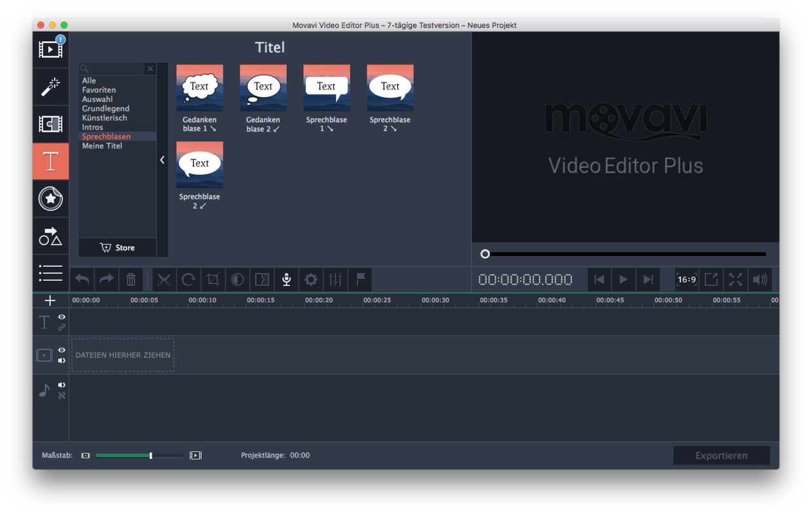
Task: Open clip properties gear icon
Action: coord(311,280)
